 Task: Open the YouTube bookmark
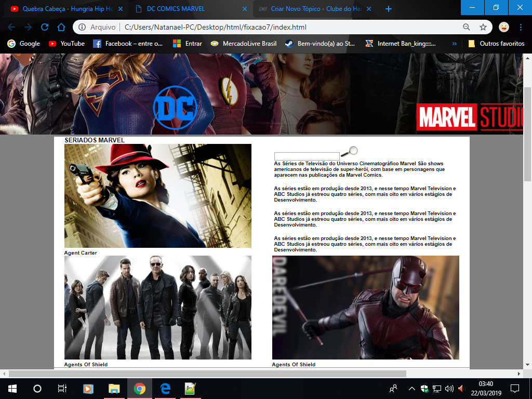click(66, 44)
